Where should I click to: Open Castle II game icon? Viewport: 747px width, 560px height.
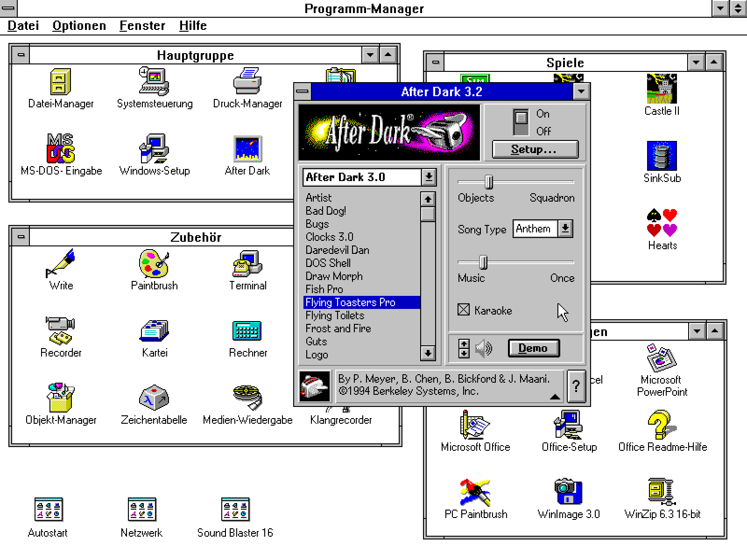[662, 89]
